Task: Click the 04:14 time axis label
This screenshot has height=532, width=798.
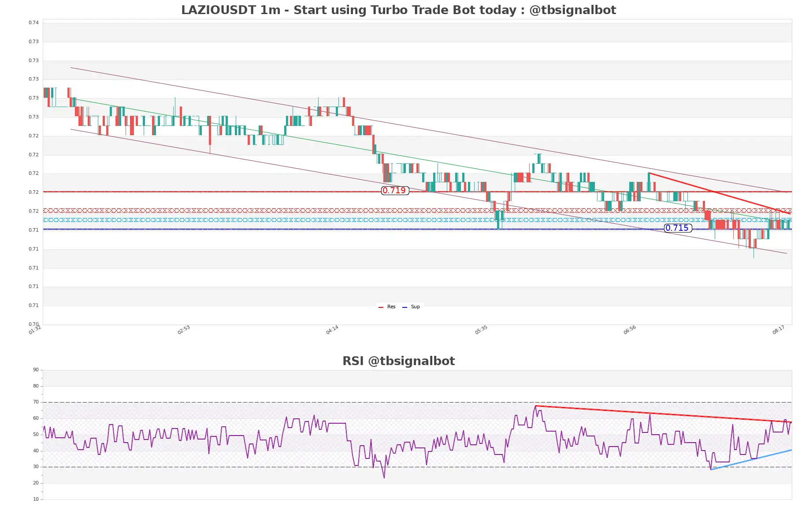Action: pos(332,330)
